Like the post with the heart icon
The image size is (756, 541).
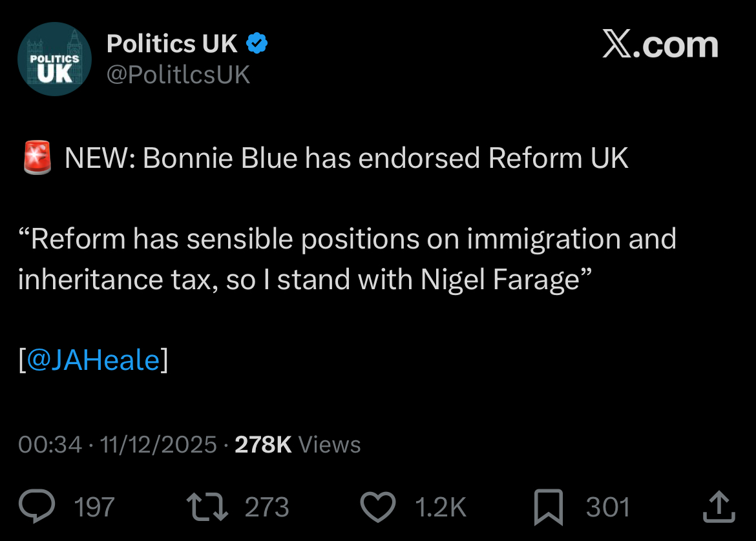coord(377,507)
